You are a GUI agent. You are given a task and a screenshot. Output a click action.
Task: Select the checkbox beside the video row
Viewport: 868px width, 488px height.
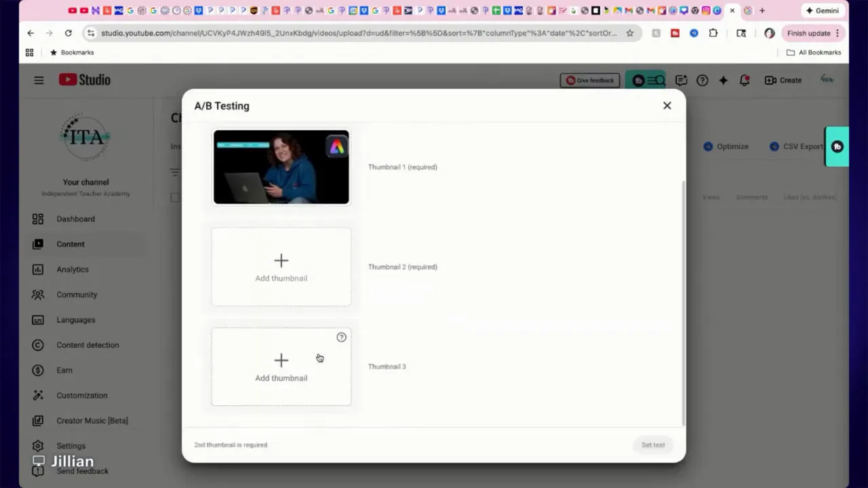[175, 197]
